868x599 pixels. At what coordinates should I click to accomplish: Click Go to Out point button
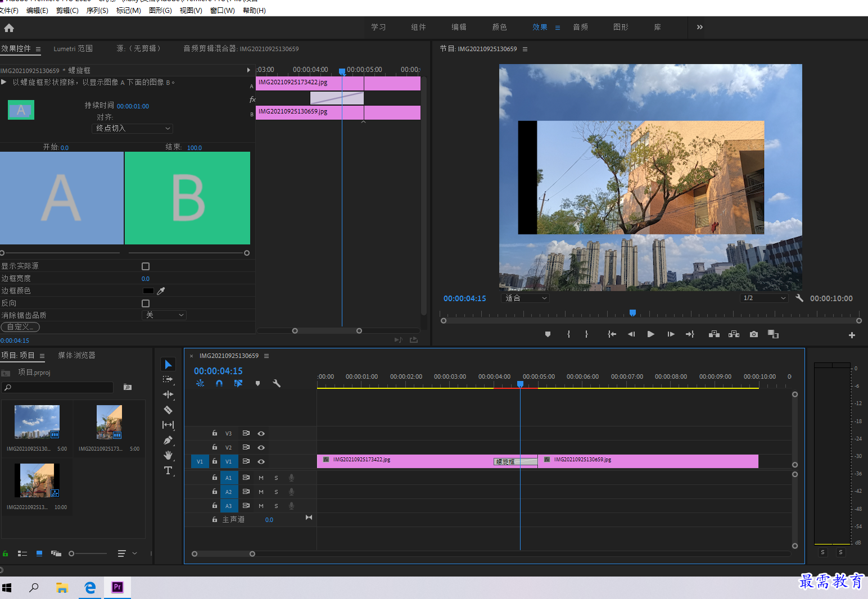(x=690, y=334)
